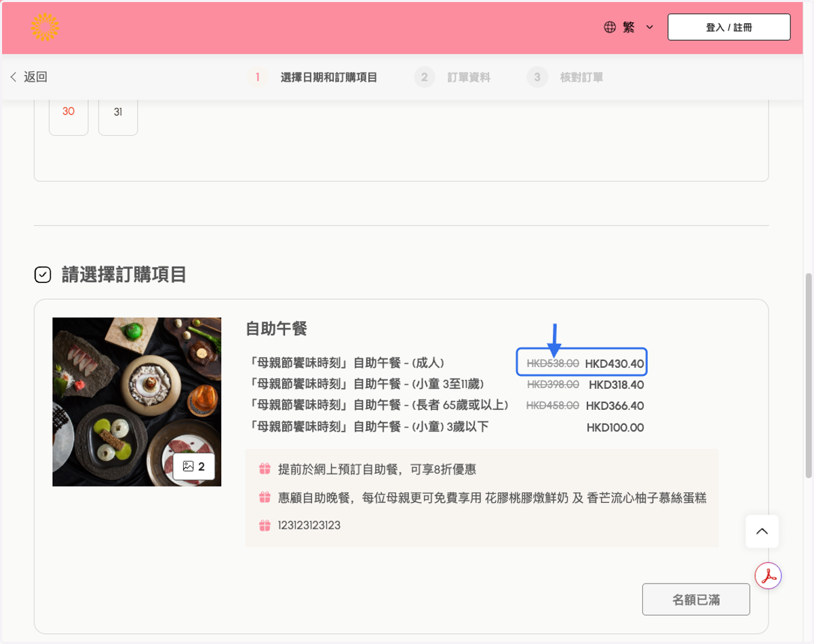Click the 請選擇訂購項目 heading
This screenshot has height=644, width=814.
coord(124,275)
